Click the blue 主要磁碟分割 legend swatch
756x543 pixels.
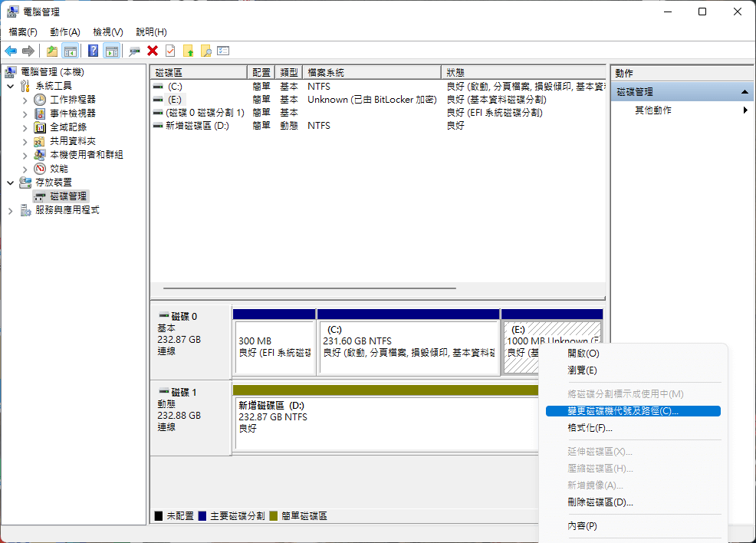pos(202,516)
